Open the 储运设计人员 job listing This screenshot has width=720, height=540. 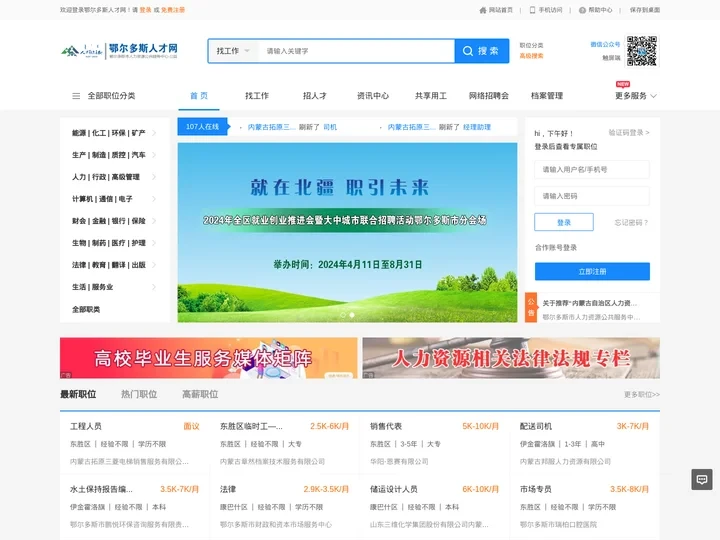pos(394,489)
